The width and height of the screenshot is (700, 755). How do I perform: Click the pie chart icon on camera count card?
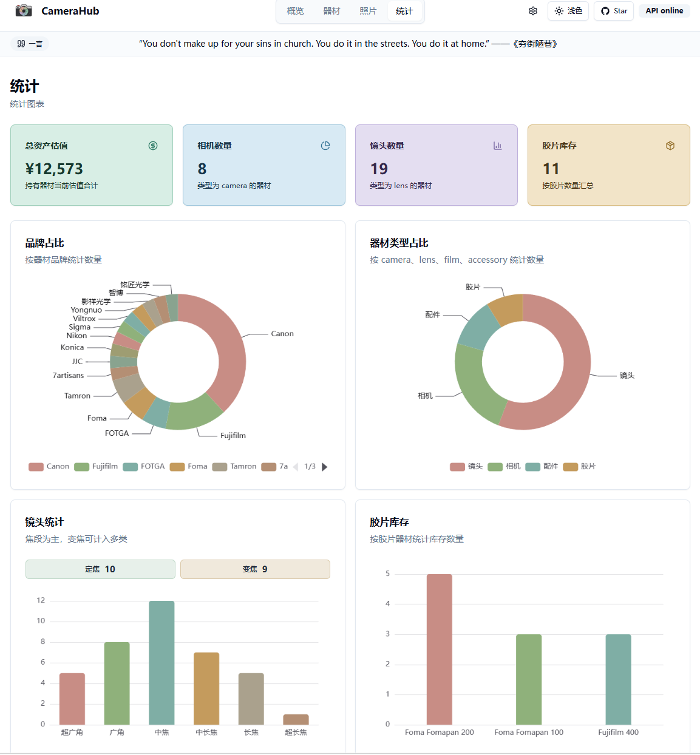click(x=325, y=146)
